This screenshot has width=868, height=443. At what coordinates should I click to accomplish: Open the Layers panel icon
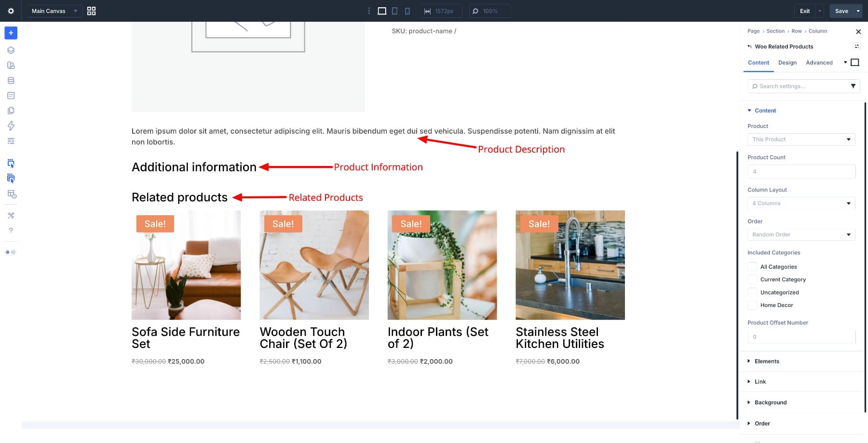(10, 50)
